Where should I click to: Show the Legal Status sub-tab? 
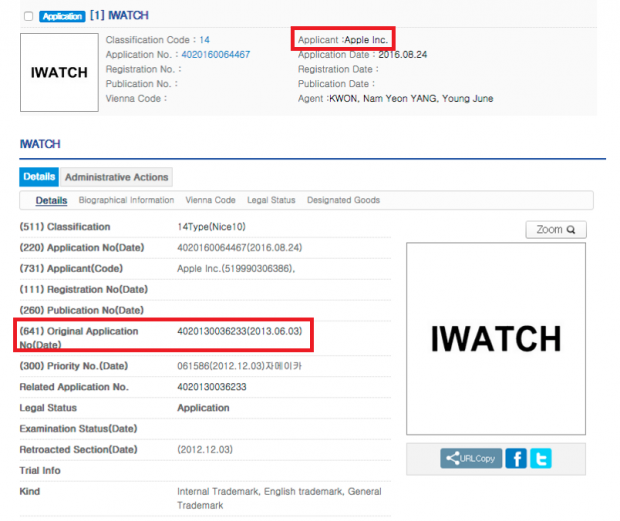coord(271,200)
